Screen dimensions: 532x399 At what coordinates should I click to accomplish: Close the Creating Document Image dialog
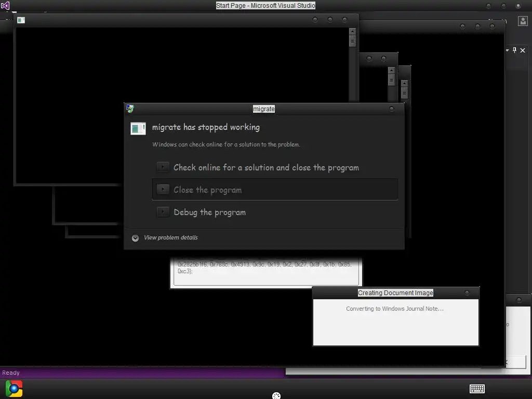coord(467,292)
